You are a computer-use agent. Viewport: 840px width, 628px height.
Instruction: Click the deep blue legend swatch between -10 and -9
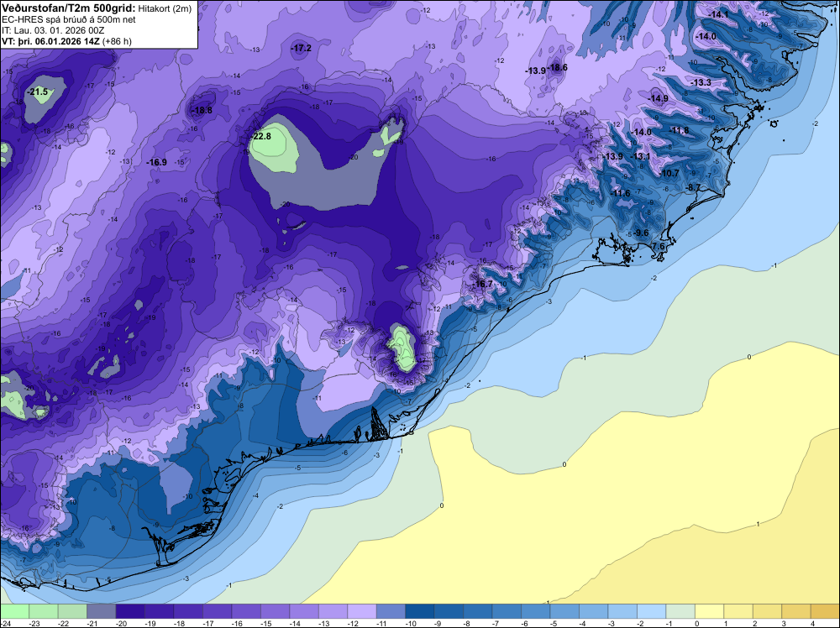click(x=420, y=611)
